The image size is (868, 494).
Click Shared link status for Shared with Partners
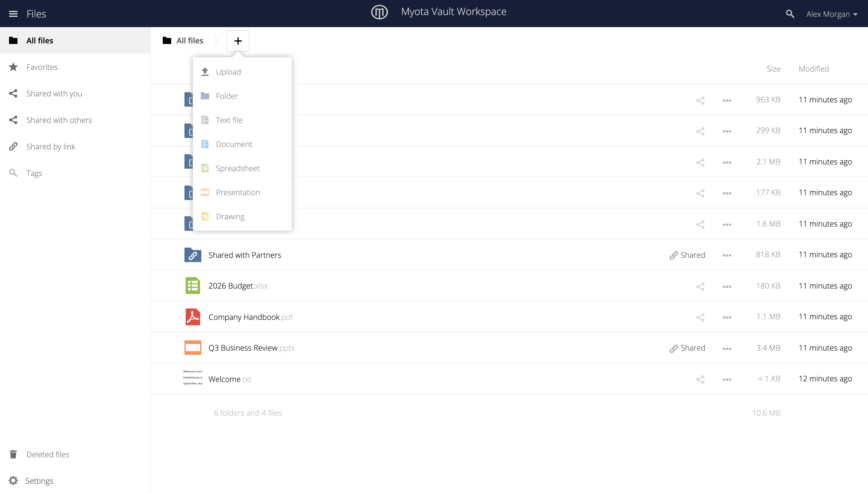[x=687, y=255]
